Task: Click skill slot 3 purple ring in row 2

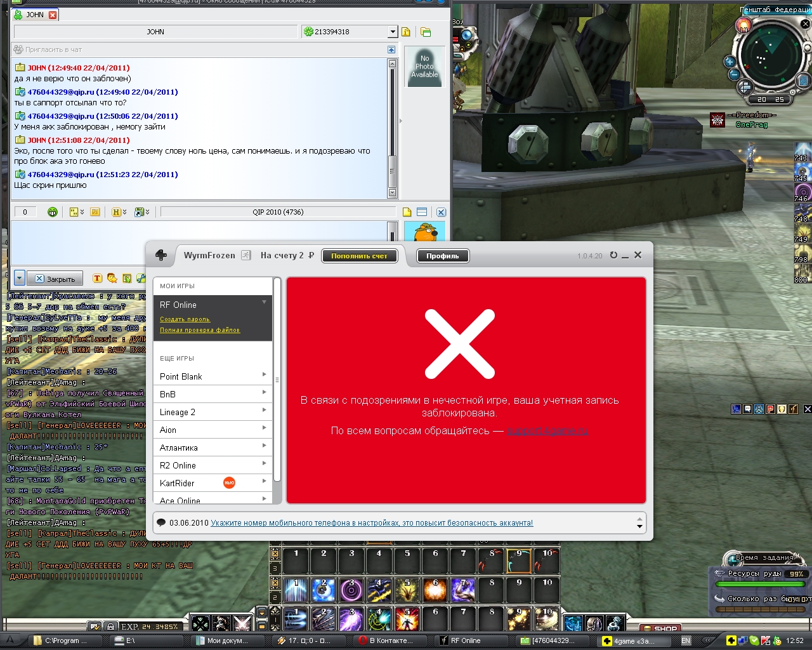Action: (x=351, y=590)
